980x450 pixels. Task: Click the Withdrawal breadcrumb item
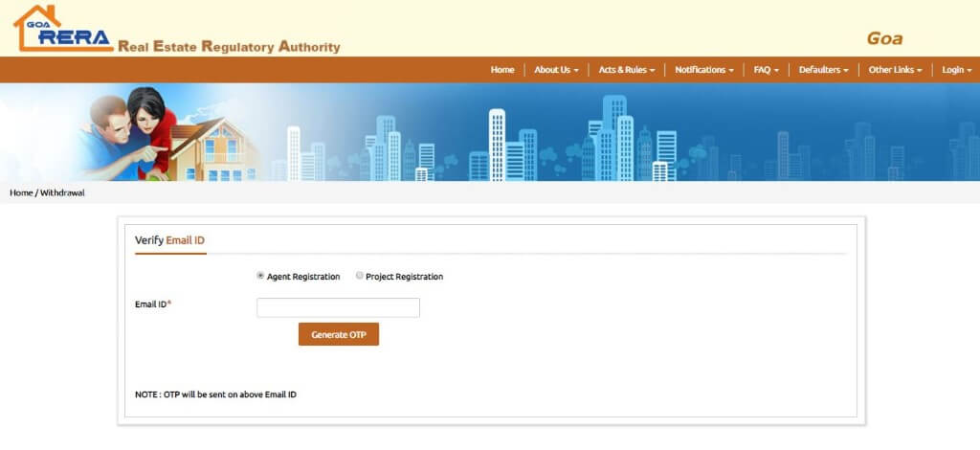[x=62, y=192]
